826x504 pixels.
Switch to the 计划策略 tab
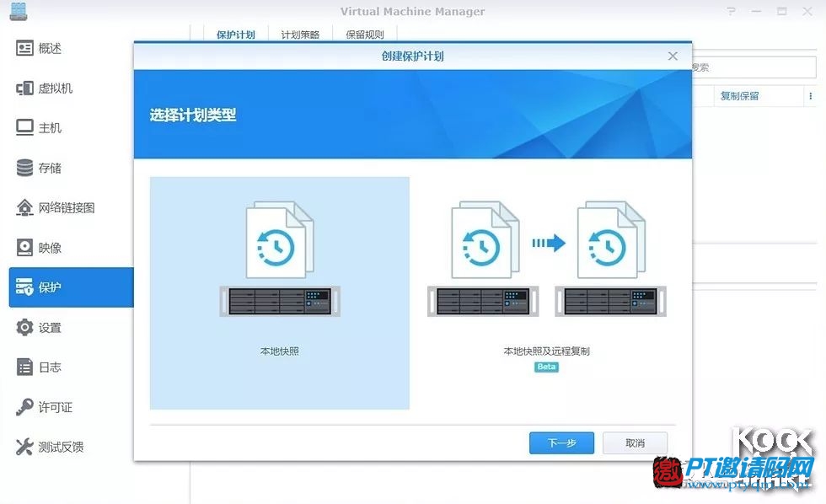click(300, 35)
